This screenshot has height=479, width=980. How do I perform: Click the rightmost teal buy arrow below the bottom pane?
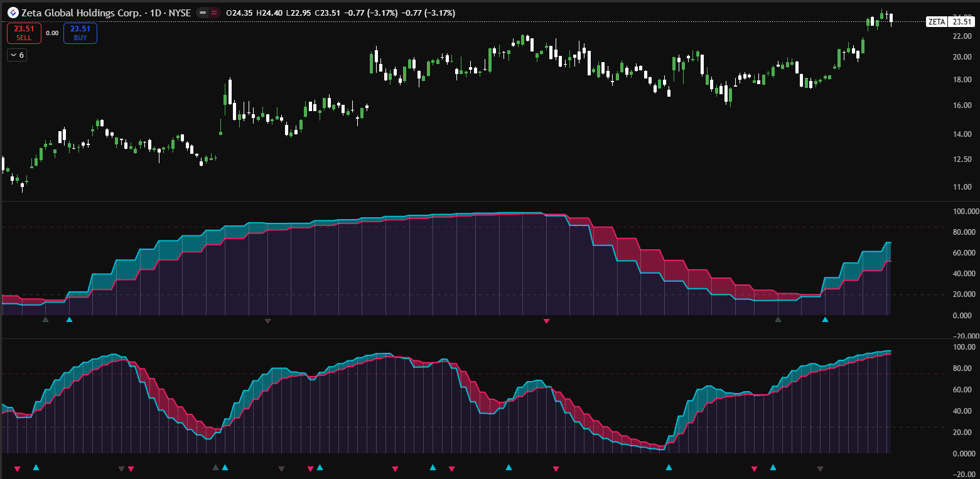(x=772, y=467)
